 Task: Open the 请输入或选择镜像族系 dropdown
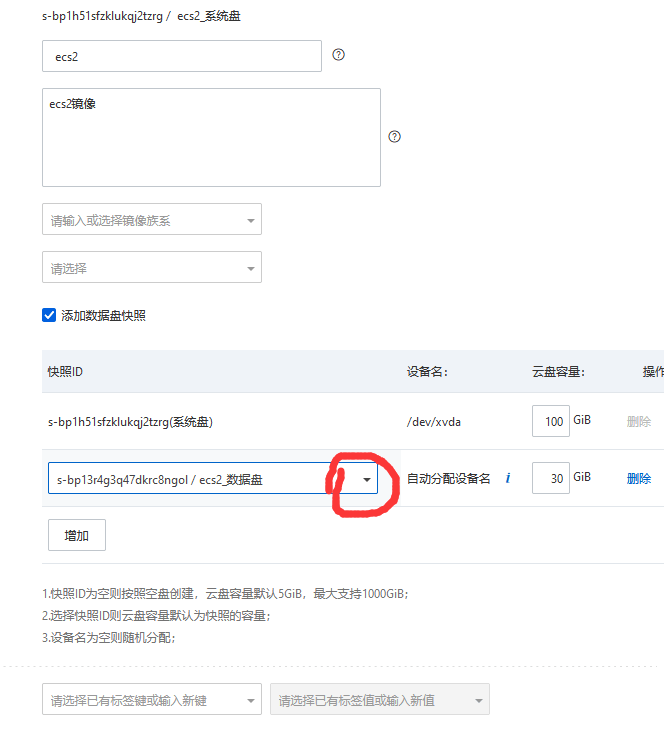[151, 220]
